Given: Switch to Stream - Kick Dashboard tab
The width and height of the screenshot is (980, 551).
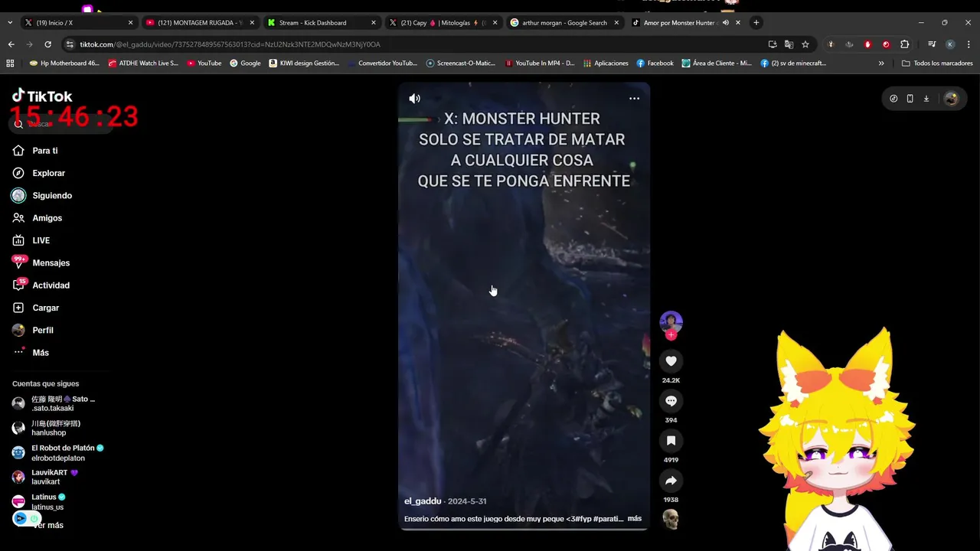Looking at the screenshot, I should click(x=322, y=23).
